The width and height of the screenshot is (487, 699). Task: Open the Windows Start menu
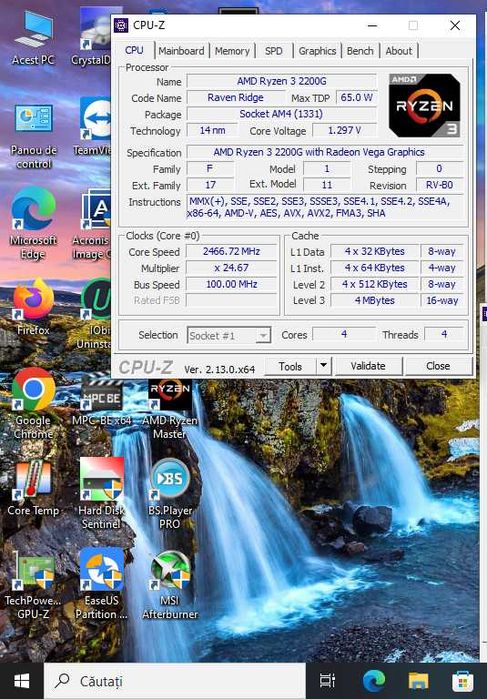coord(21,681)
